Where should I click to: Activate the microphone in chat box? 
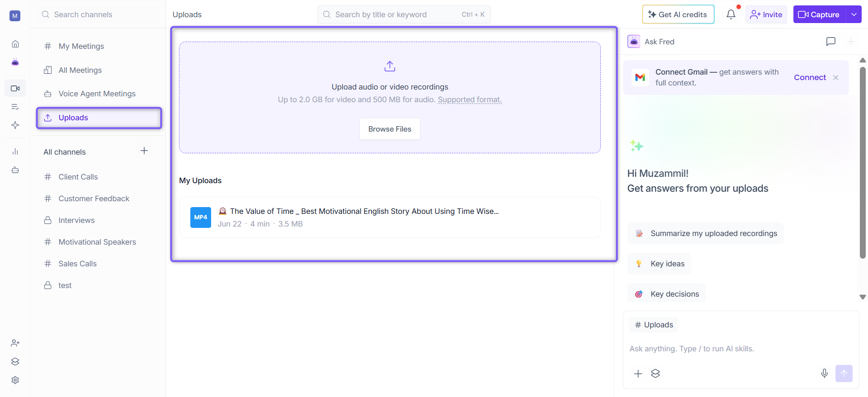825,373
